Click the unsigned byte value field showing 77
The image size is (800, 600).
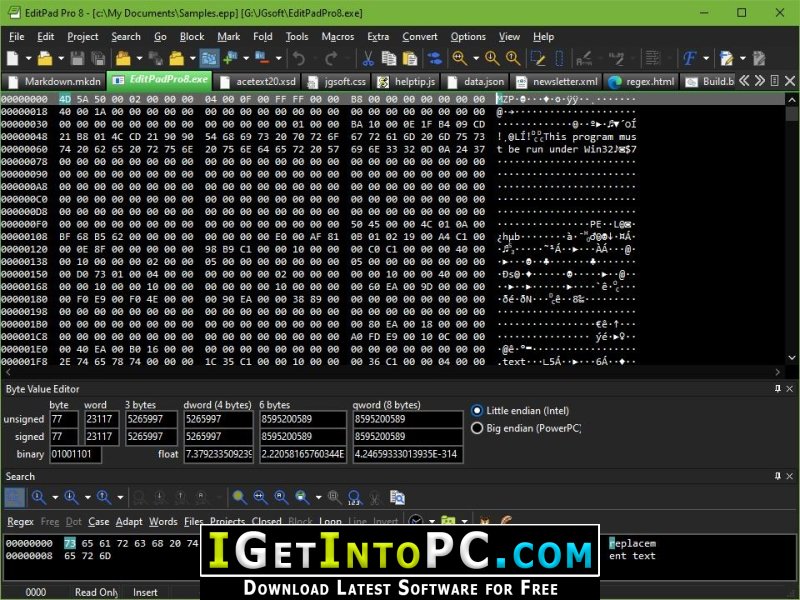[x=64, y=419]
